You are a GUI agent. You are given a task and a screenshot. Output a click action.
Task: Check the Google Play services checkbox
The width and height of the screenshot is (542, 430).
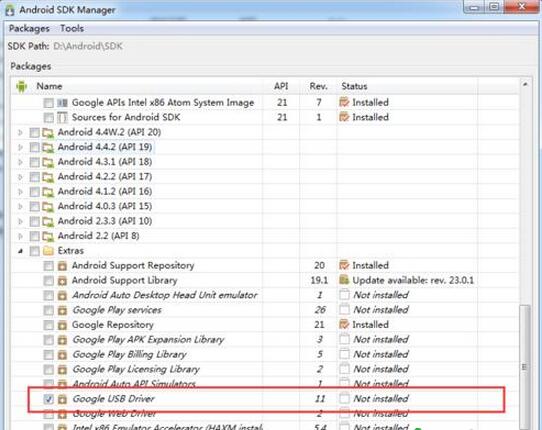coord(48,310)
